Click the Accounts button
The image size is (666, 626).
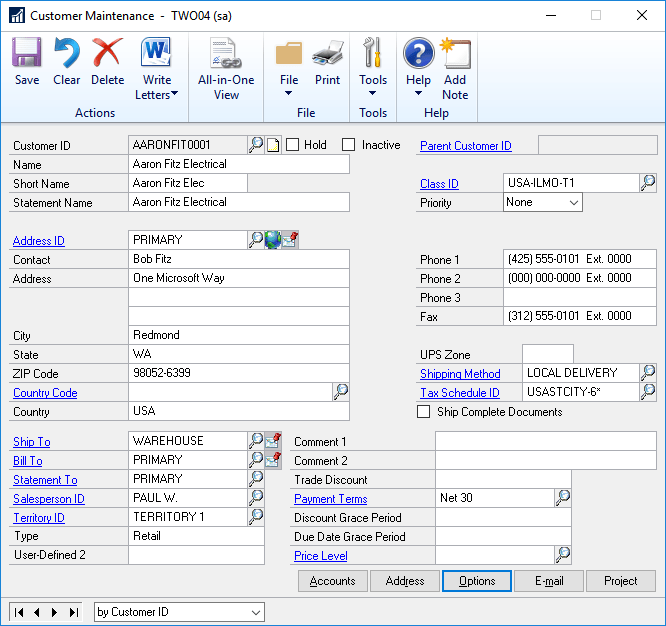click(333, 581)
